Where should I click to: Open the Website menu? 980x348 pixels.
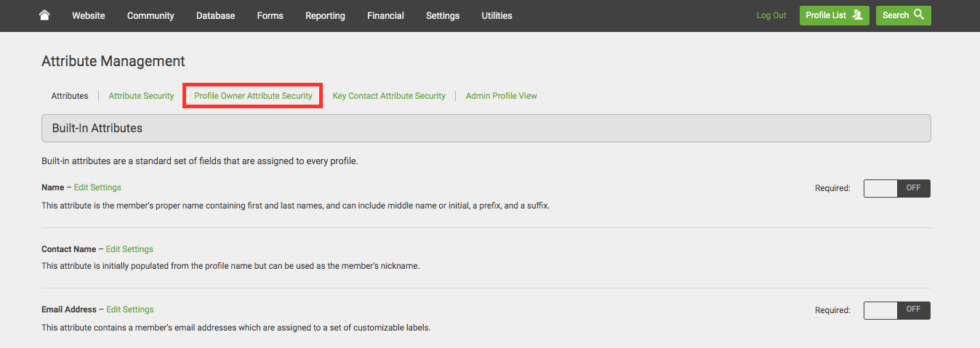[x=88, y=15]
